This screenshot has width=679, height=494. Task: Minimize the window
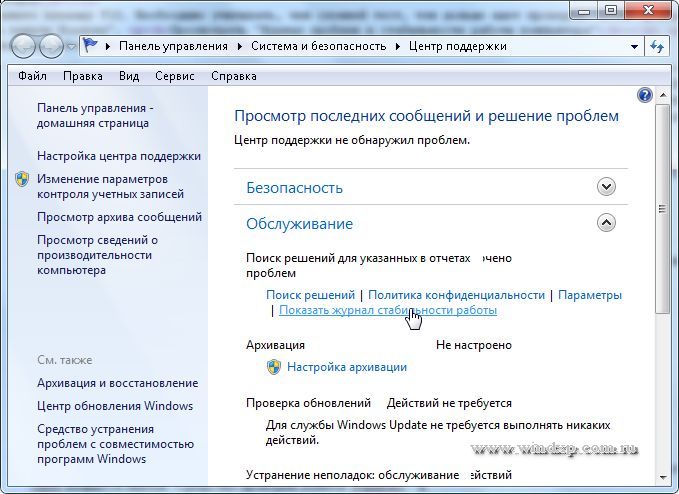click(584, 10)
